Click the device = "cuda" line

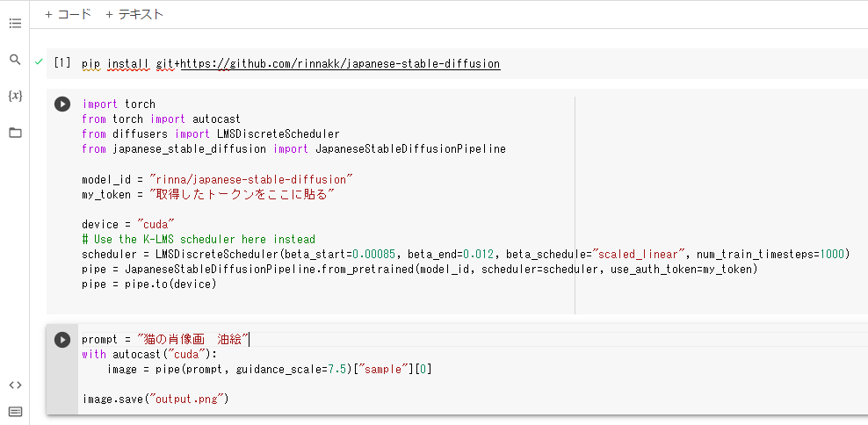tap(128, 224)
